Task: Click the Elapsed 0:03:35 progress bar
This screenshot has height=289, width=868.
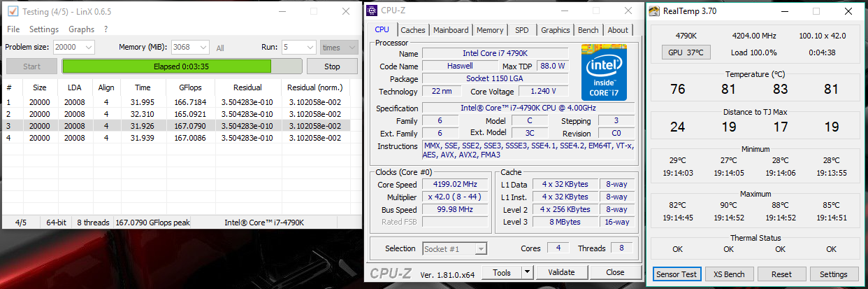Action: click(182, 66)
